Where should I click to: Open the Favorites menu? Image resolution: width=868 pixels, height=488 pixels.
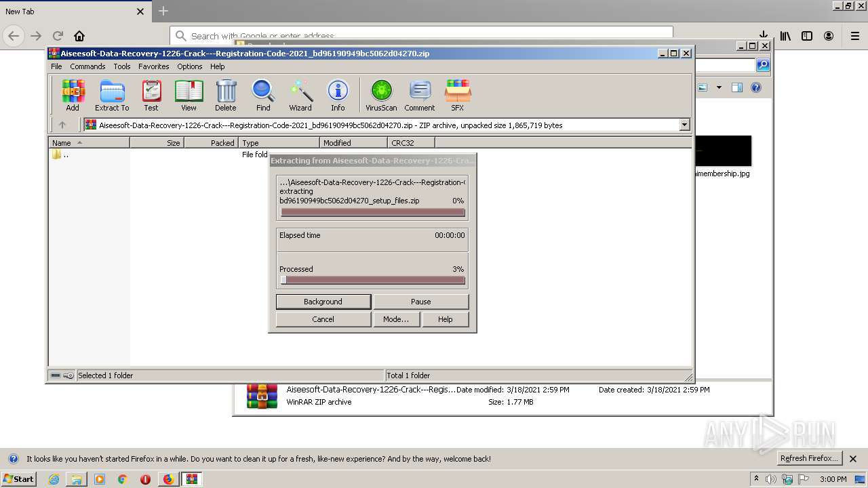[154, 66]
